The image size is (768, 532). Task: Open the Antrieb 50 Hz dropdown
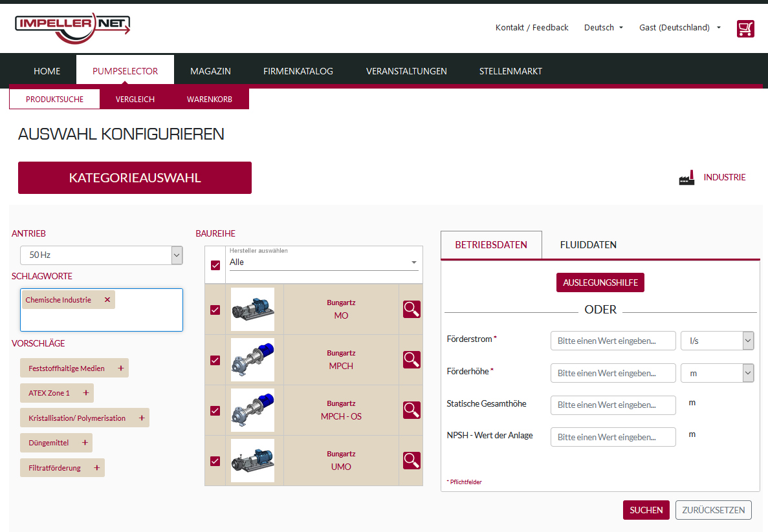(x=102, y=255)
